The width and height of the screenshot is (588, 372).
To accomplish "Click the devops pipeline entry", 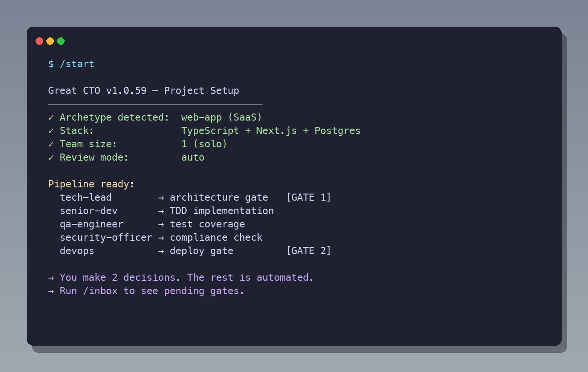I will pyautogui.click(x=77, y=251).
